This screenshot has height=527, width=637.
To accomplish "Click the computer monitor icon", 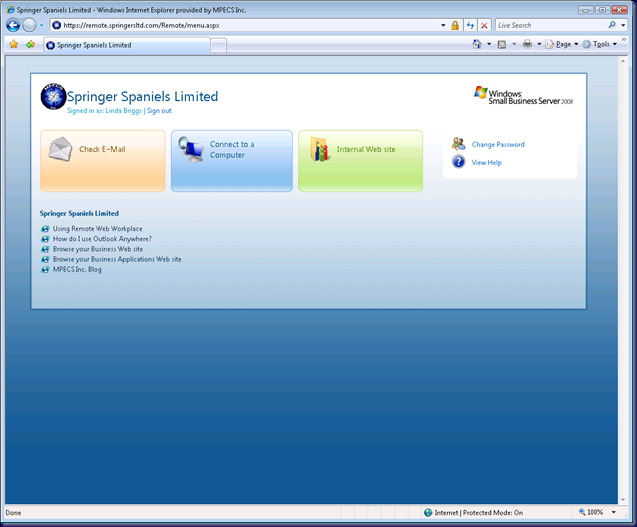I will click(x=191, y=149).
